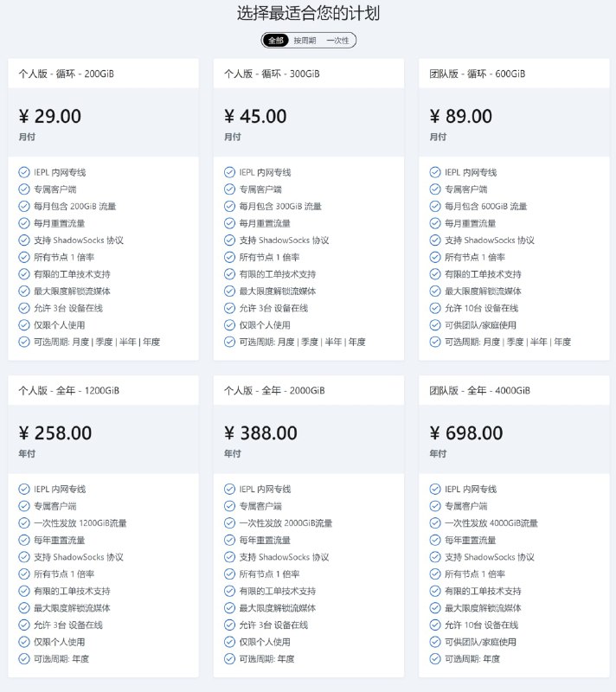Image resolution: width=616 pixels, height=692 pixels.
Task: Click check icon beside 一次性发放 1200GiB流量
Action: (24, 523)
